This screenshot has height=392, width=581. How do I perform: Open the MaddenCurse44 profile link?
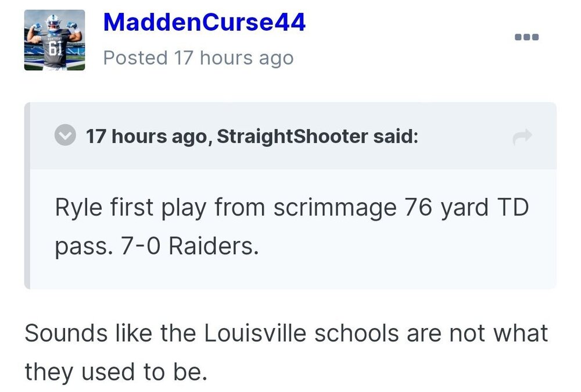[x=204, y=22]
